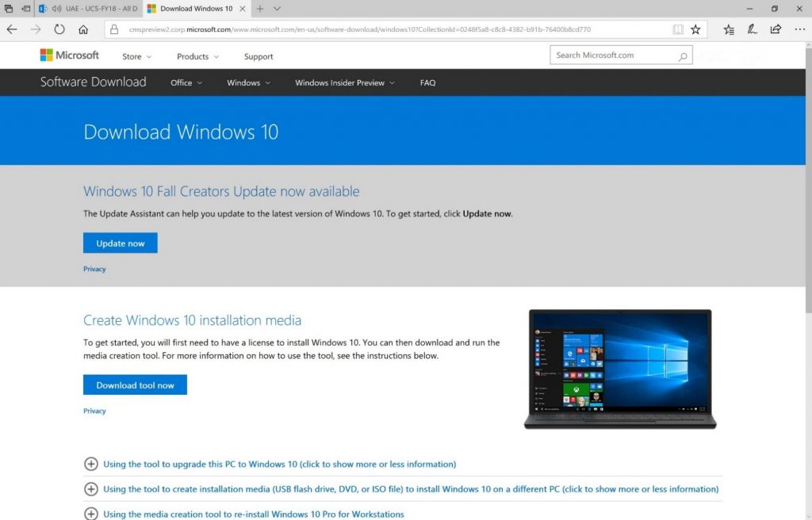Expand the Products dropdown

tap(197, 56)
